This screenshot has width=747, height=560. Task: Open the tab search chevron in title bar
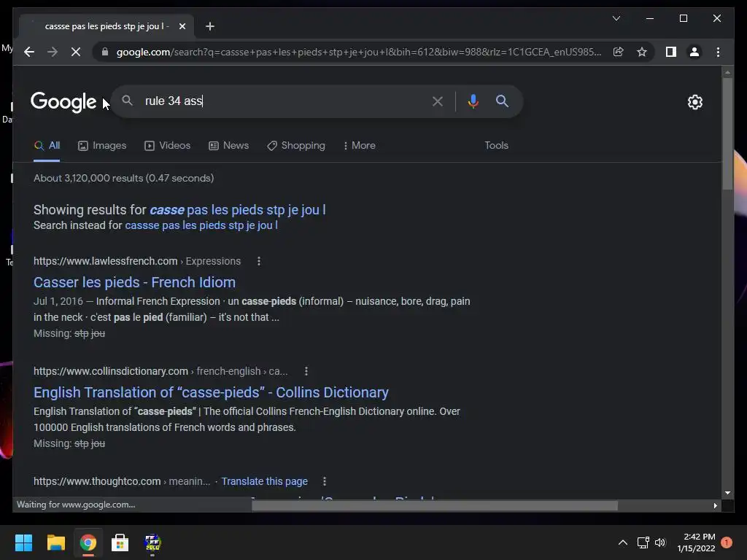click(616, 18)
